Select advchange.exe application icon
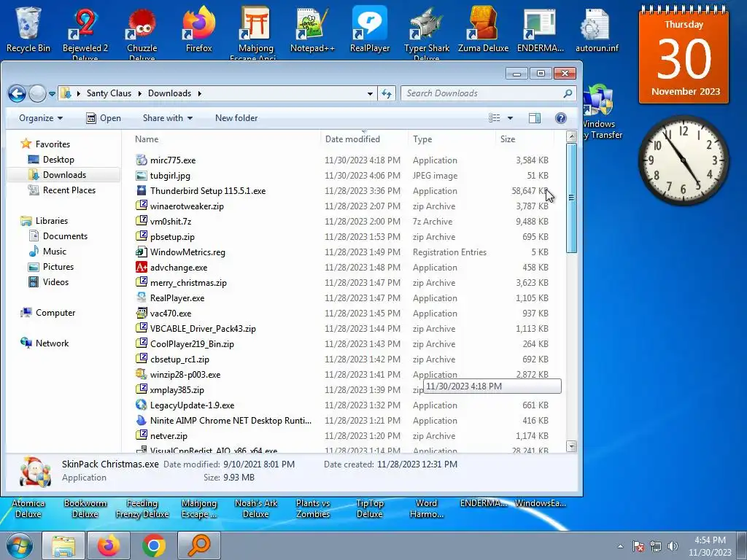Screen dimensions: 747x560 (x=141, y=267)
